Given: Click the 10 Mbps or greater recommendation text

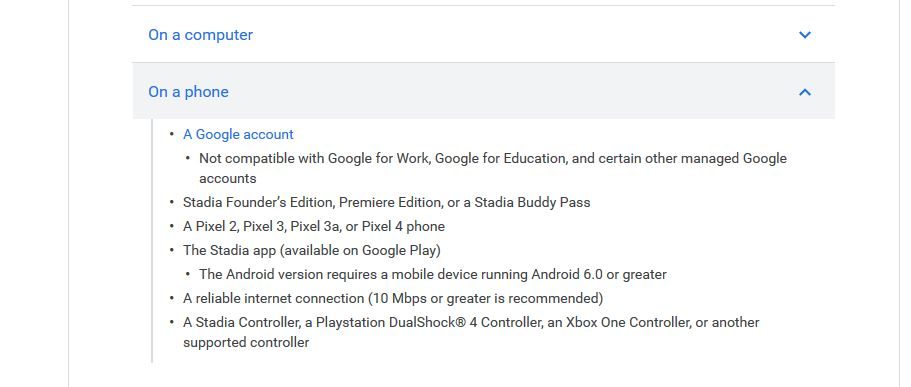Looking at the screenshot, I should pyautogui.click(x=485, y=299).
